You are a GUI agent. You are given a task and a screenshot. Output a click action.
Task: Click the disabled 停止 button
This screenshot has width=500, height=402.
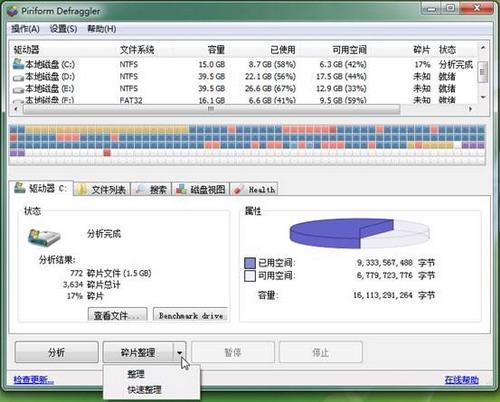click(321, 352)
